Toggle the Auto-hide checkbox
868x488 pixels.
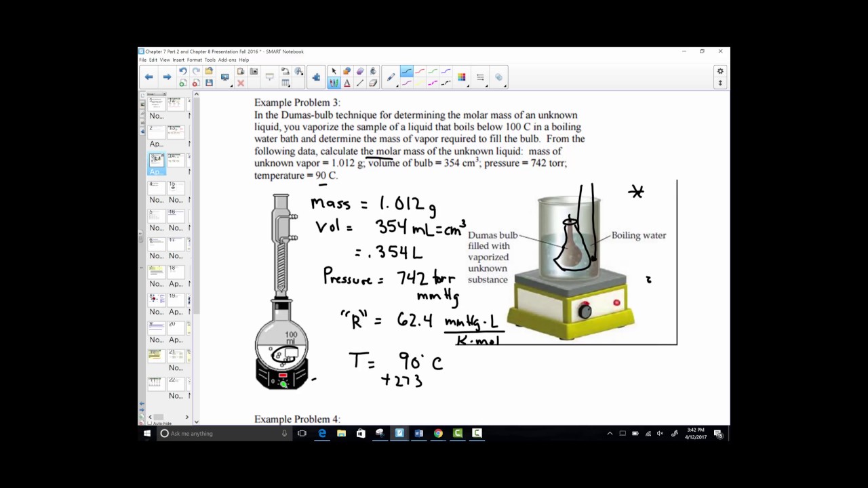151,423
